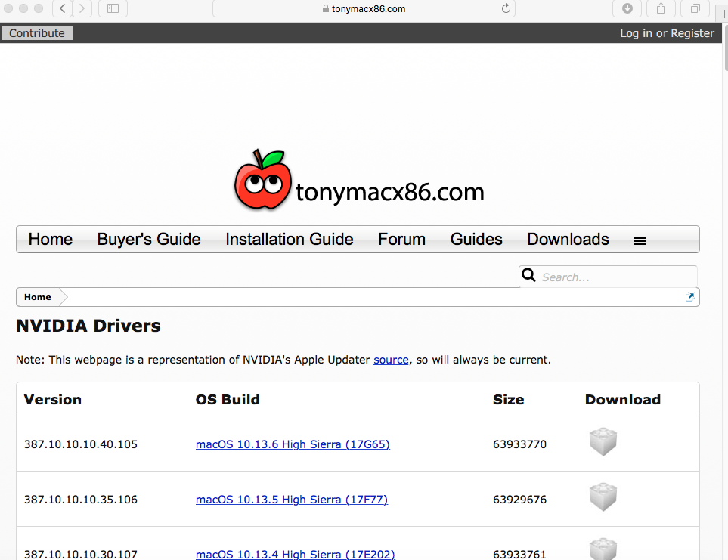Go forward with Safari's forward arrow
The width and height of the screenshot is (728, 560).
click(x=82, y=8)
